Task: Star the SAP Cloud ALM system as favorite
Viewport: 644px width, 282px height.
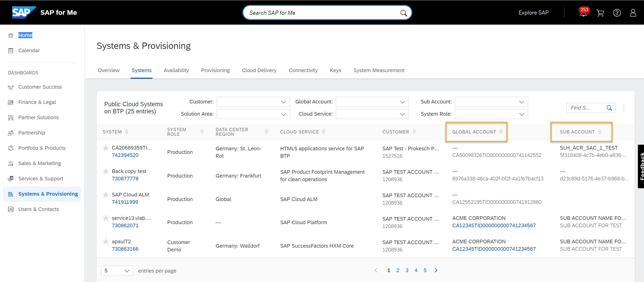Action: pos(106,195)
